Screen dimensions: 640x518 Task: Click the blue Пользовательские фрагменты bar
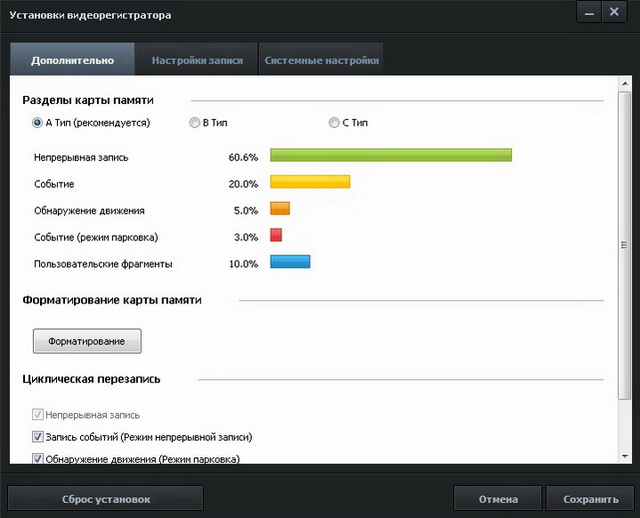(290, 262)
